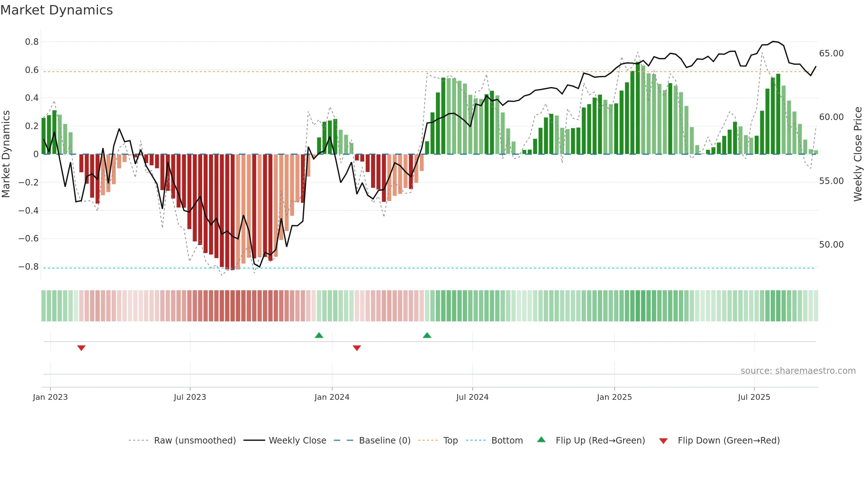Click the 65.00 price axis label
This screenshot has width=868, height=488.
831,53
